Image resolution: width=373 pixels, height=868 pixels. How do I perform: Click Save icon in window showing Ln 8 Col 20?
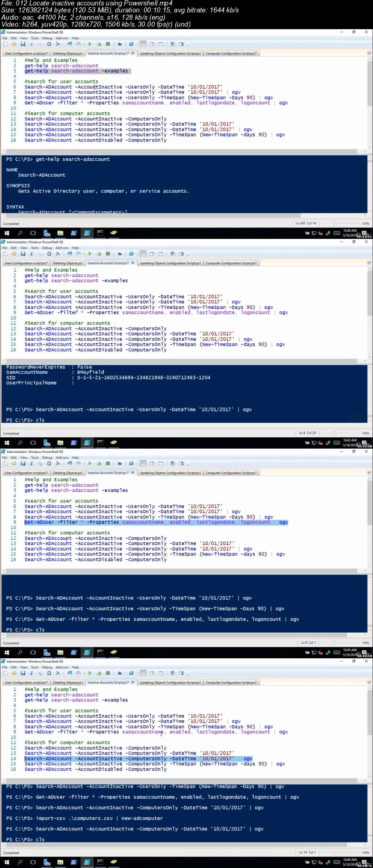23,254
